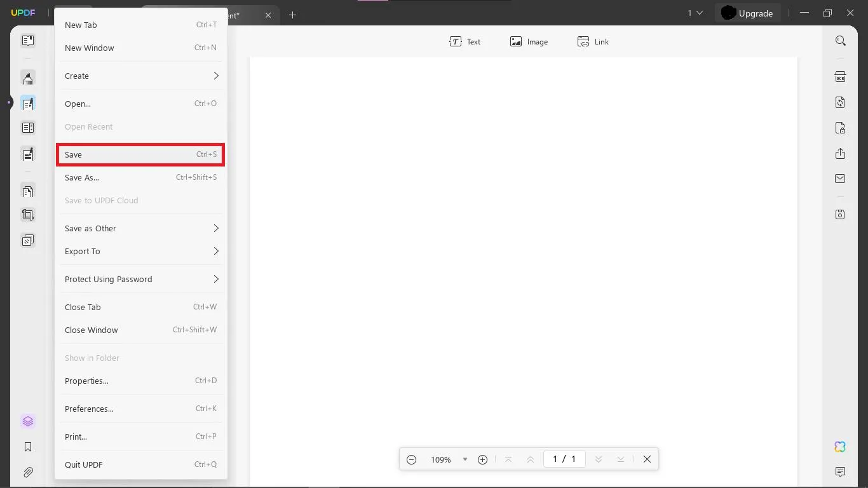Run OCR text recognition icon

click(x=840, y=77)
